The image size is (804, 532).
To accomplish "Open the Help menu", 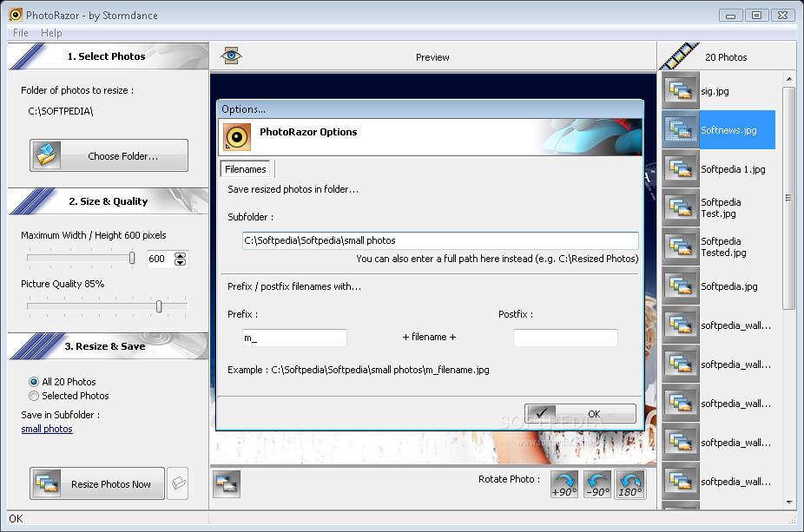I will pos(51,33).
